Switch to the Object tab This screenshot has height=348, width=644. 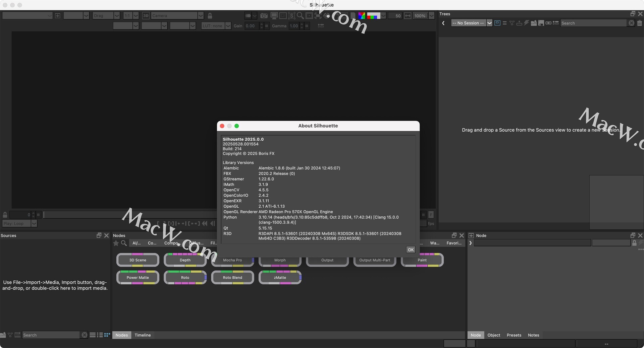[x=494, y=335]
